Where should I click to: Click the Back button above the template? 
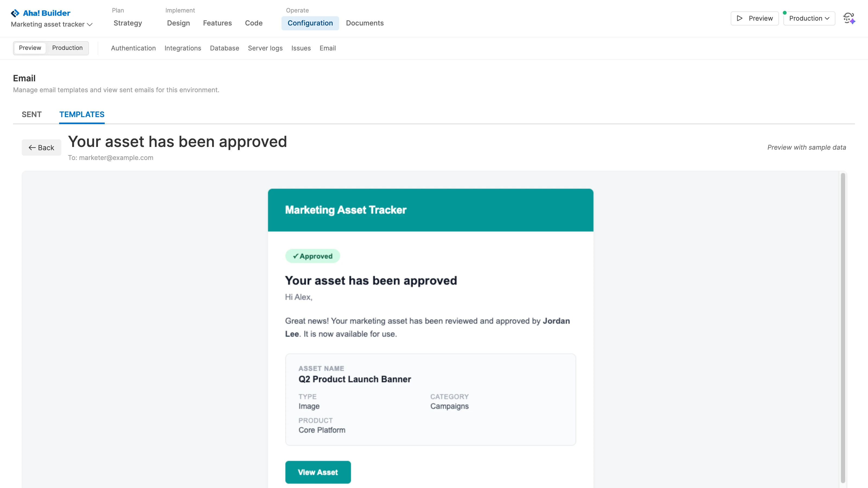(x=41, y=147)
